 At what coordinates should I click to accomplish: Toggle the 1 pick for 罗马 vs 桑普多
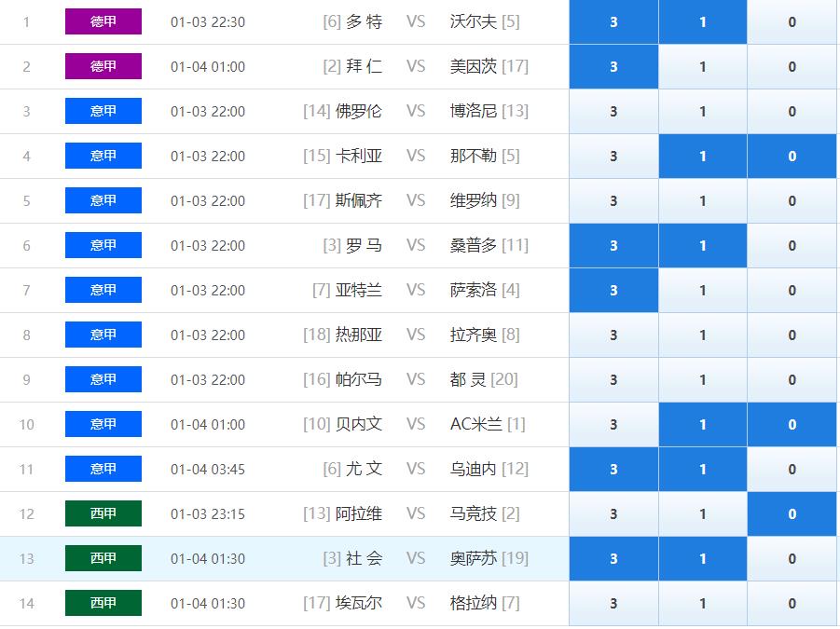(702, 246)
